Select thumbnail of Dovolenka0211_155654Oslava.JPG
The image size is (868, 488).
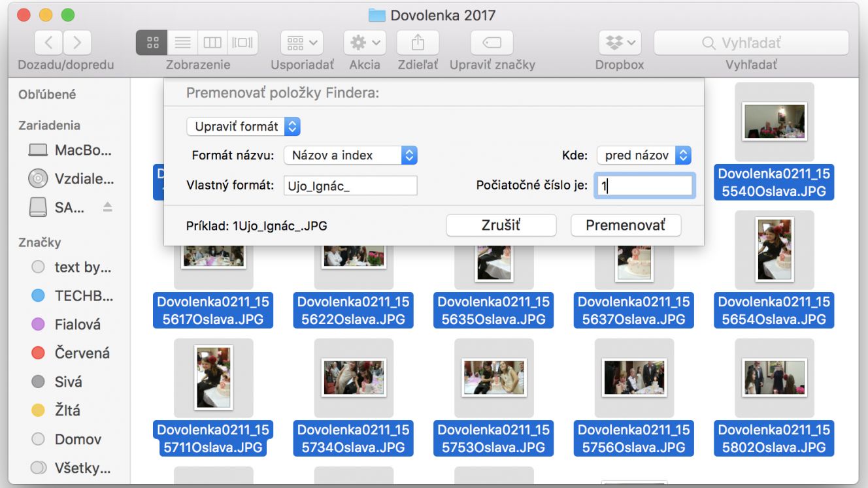(775, 250)
